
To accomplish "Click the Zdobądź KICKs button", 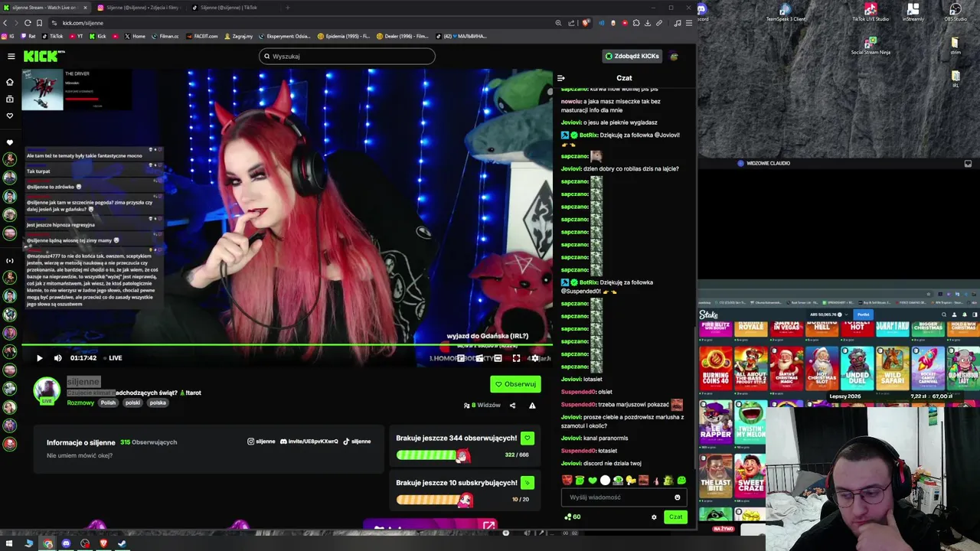I will [x=632, y=56].
